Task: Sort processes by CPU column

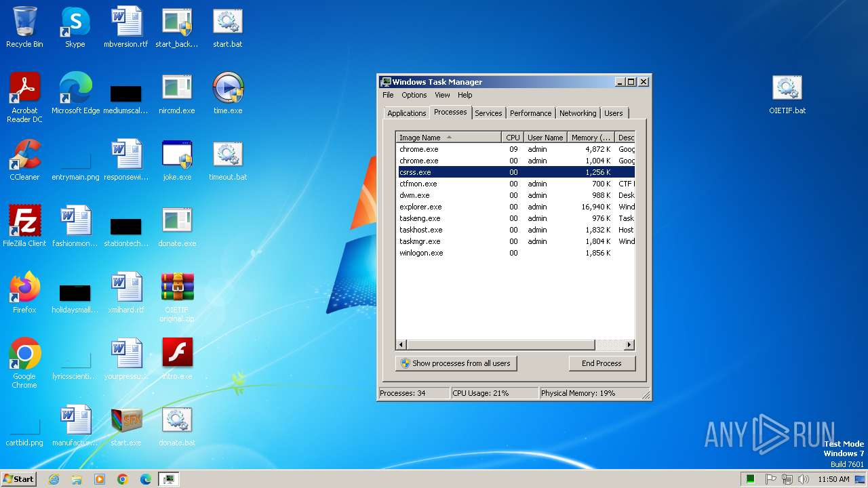Action: pyautogui.click(x=512, y=138)
